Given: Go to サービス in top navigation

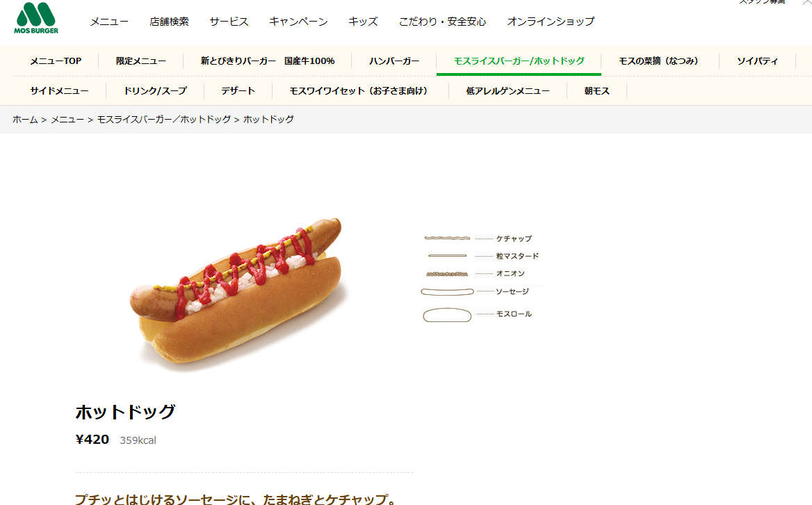Looking at the screenshot, I should (x=229, y=22).
